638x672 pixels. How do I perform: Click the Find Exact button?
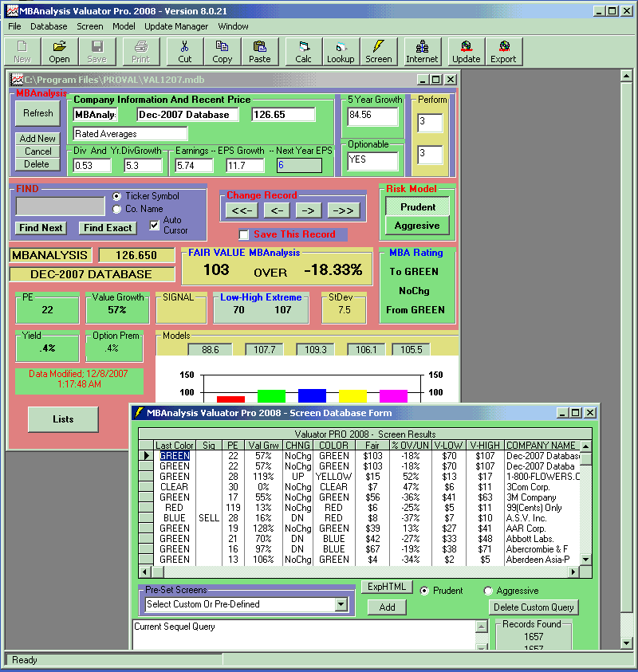pos(107,228)
